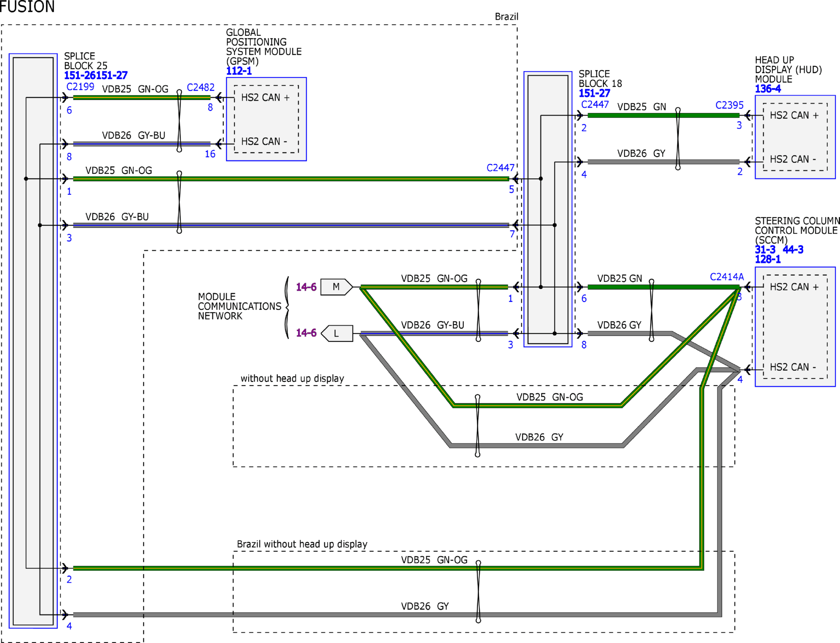Click pin number 6 below C2199
Image resolution: width=840 pixels, height=643 pixels.
tap(69, 110)
